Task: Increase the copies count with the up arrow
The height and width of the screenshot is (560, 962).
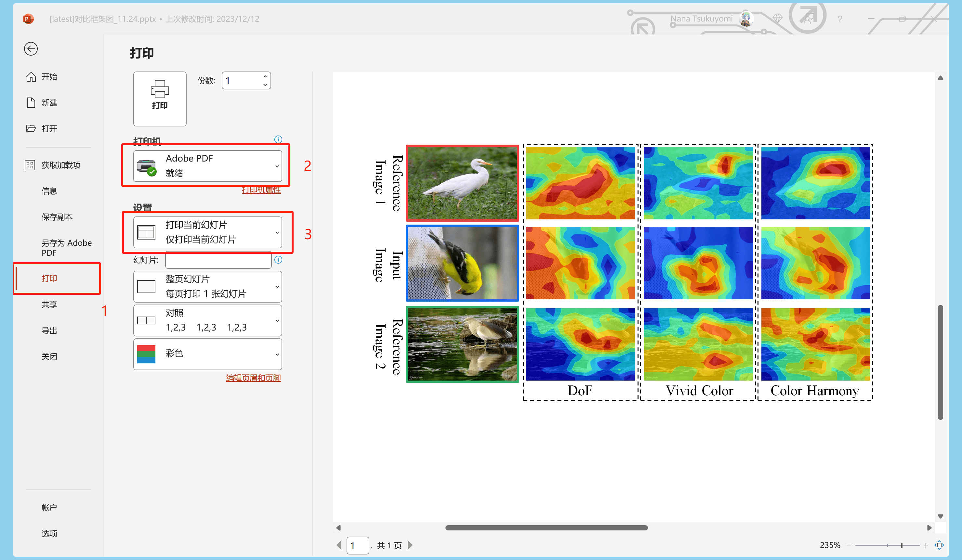Action: pyautogui.click(x=265, y=76)
